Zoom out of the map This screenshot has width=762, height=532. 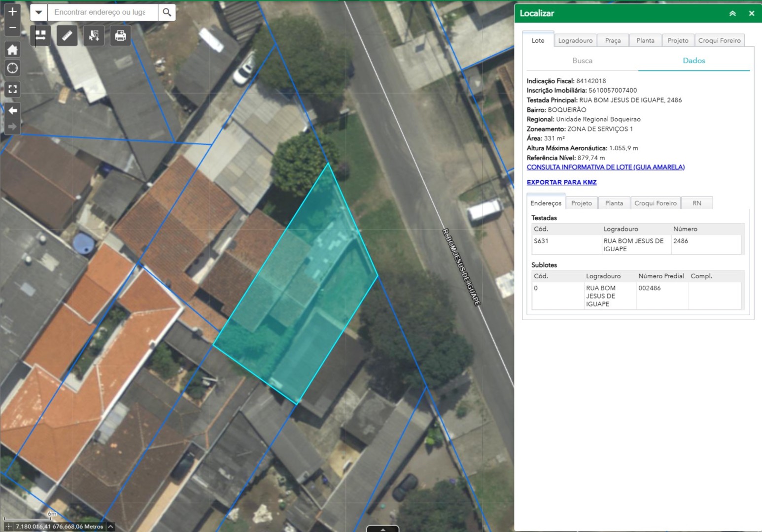(x=12, y=28)
